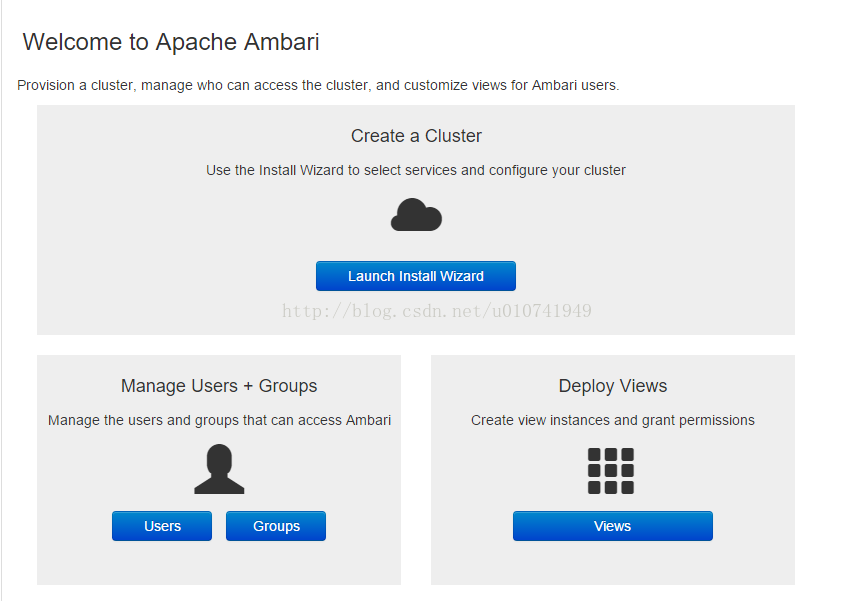The image size is (855, 601).
Task: Select the 'Welcome to Apache Ambari' heading
Action: [x=171, y=42]
